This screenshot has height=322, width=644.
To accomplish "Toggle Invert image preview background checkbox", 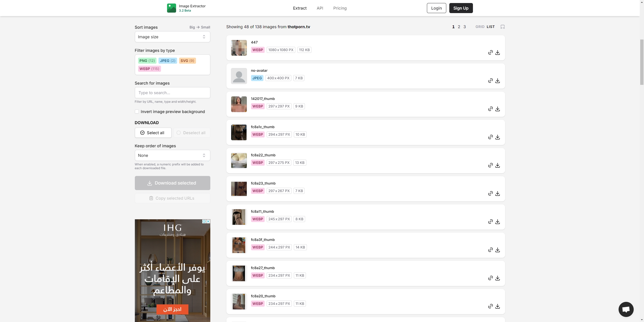I will point(137,112).
